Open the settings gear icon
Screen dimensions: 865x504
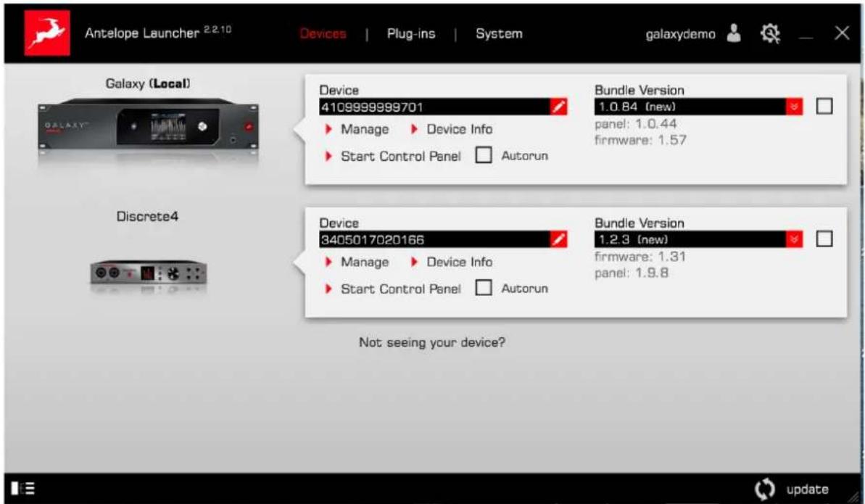click(x=770, y=33)
